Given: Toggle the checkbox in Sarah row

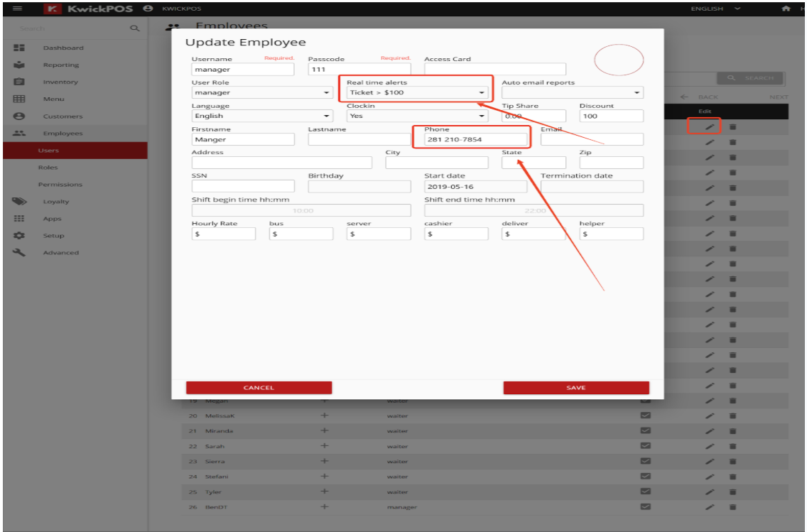Looking at the screenshot, I should (646, 445).
